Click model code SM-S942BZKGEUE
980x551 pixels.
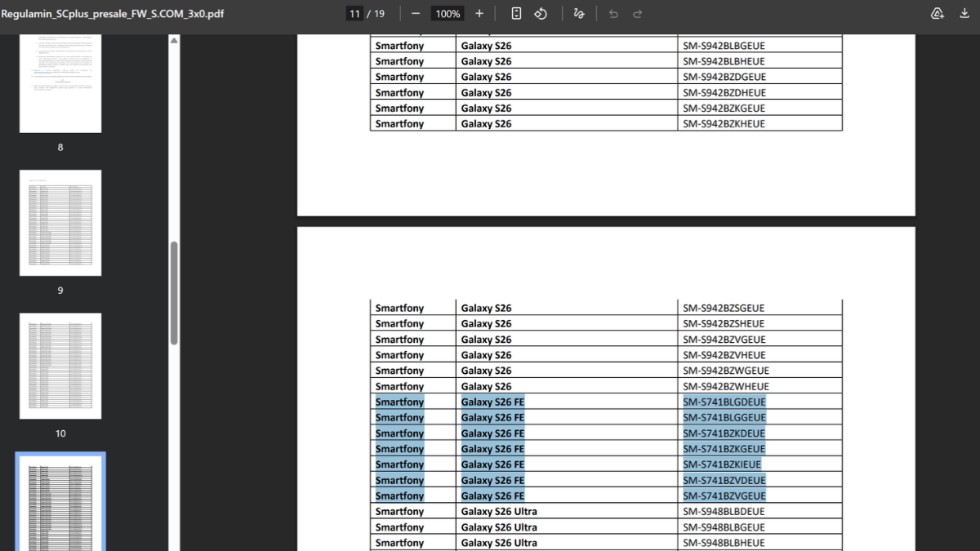coord(724,108)
